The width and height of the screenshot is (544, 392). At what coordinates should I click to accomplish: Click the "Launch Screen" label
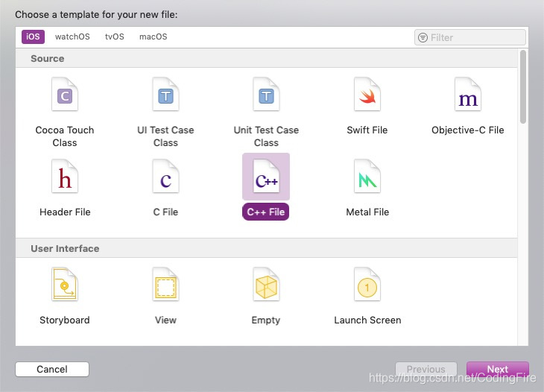(x=367, y=320)
